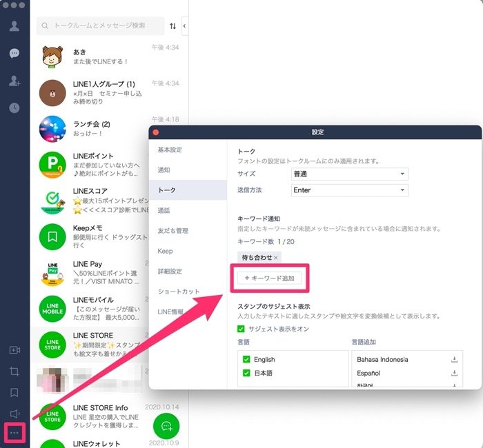Open the LINE STORE Info chat
The image size is (483, 448).
tap(110, 416)
